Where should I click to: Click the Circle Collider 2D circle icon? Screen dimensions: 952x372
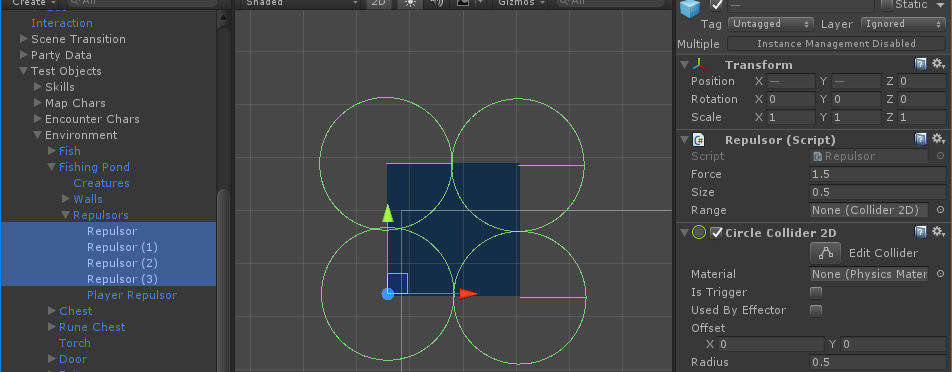[699, 232]
